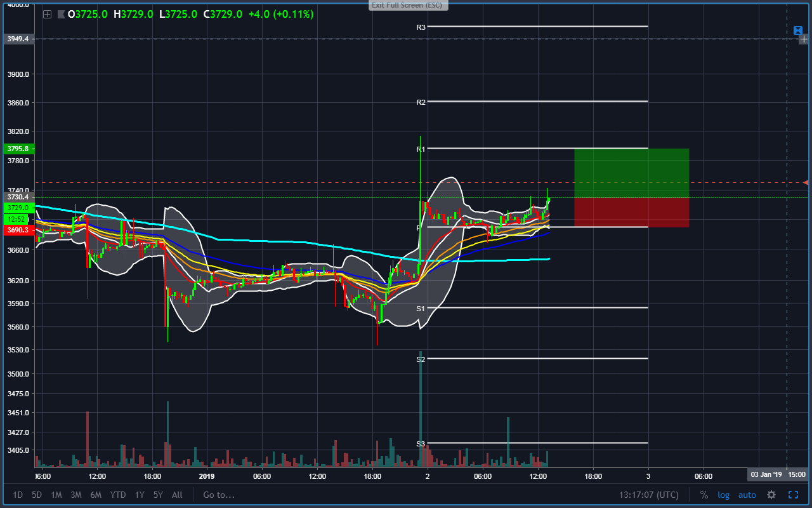The height and width of the screenshot is (508, 812).
Task: Expand the indicator legend with plus box
Action: pos(47,14)
